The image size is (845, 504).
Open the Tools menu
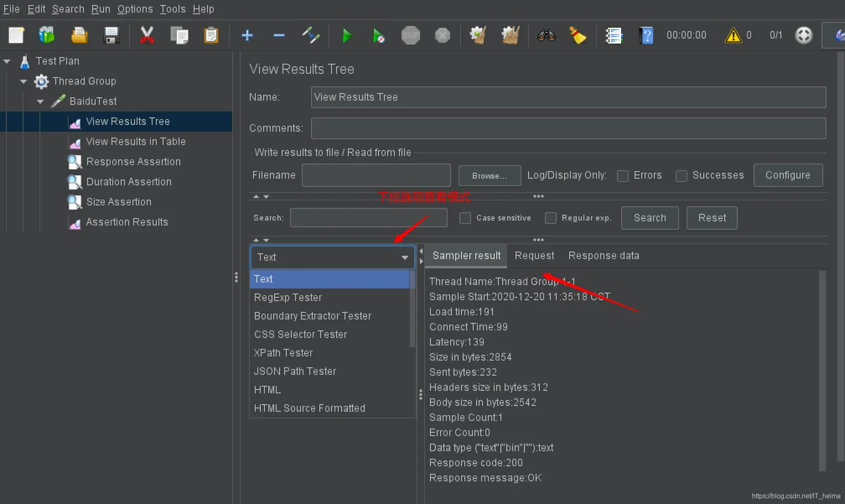[x=173, y=9]
